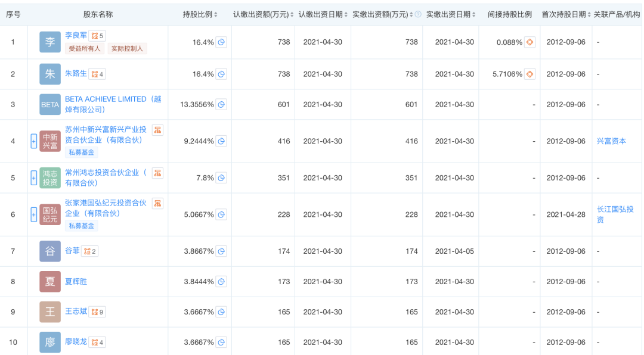This screenshot has height=355, width=644.
Task: Expand row 4 苏州中新兴富 with plus button
Action: point(34,141)
